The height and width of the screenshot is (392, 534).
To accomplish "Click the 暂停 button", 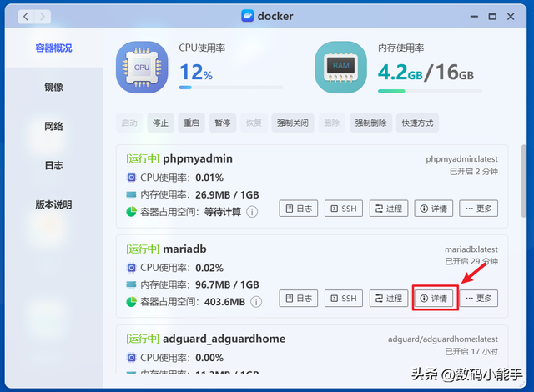I will (x=223, y=123).
